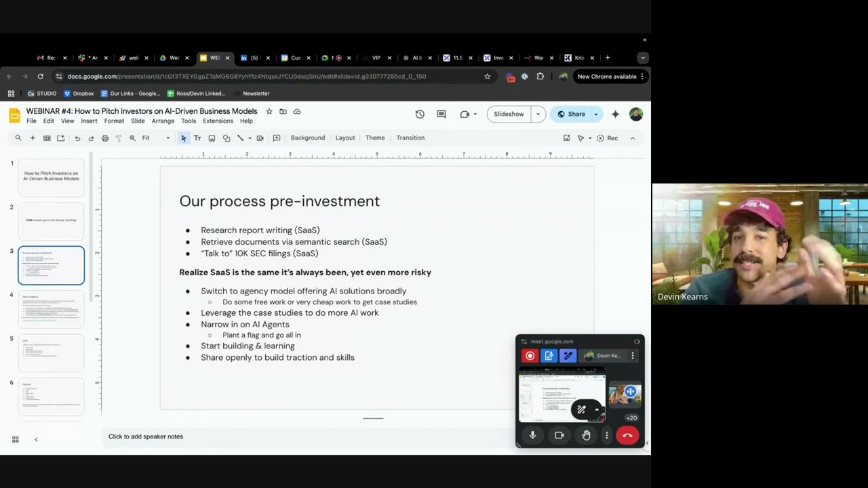Screen dimensions: 868x488
Task: Reload the page in Chrome
Action: (41, 77)
